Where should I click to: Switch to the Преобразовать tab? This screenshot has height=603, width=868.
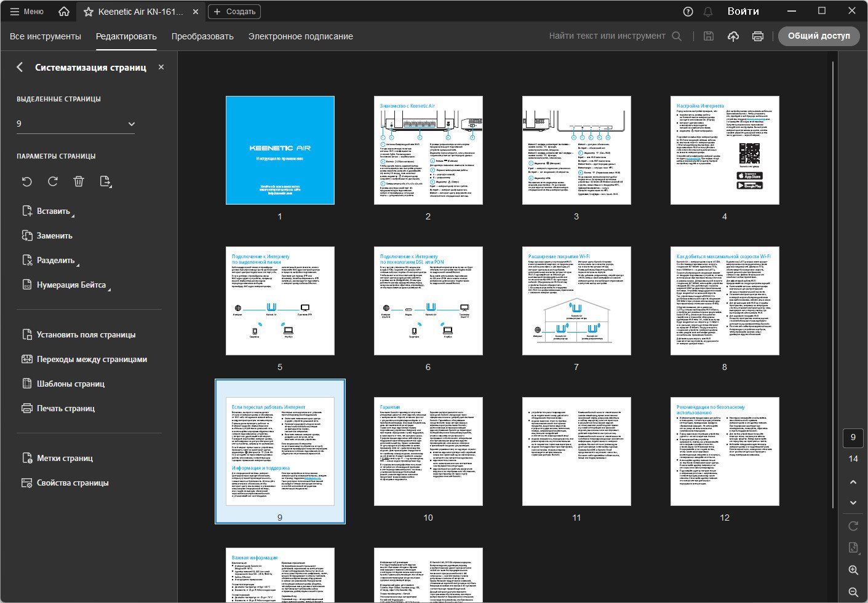point(202,36)
